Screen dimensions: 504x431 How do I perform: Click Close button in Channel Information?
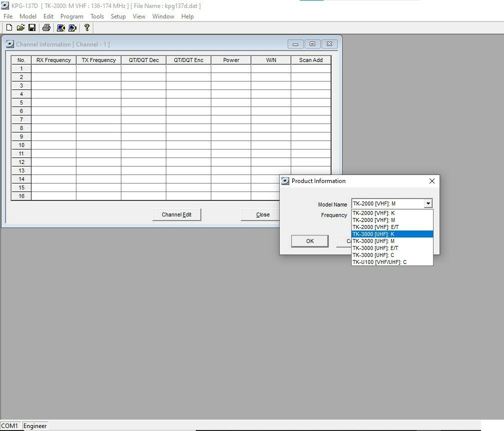(260, 214)
